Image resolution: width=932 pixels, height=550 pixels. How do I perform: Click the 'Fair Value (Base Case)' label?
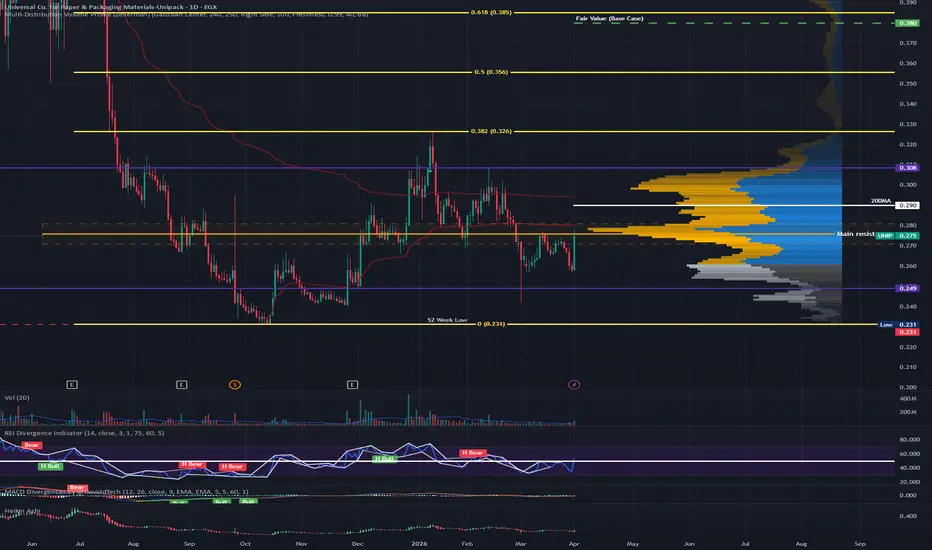[609, 18]
